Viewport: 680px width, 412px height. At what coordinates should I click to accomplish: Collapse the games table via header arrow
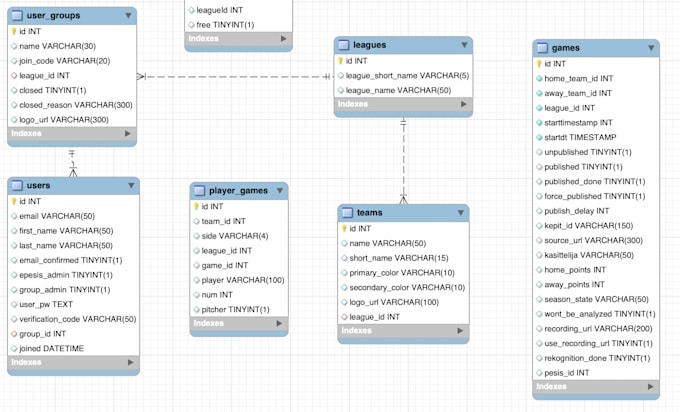[651, 48]
